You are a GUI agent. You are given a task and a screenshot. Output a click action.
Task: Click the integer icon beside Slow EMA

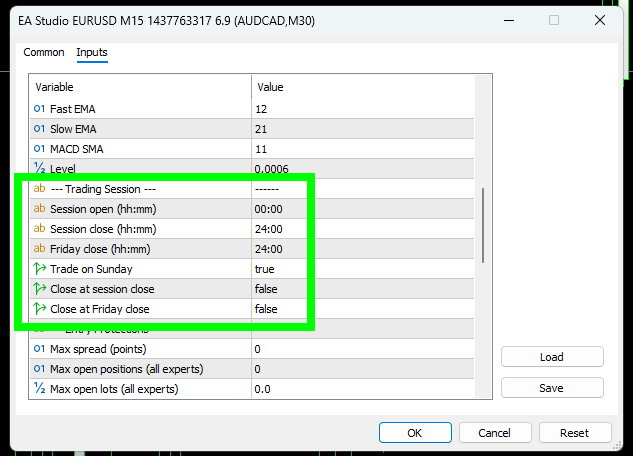coord(39,129)
